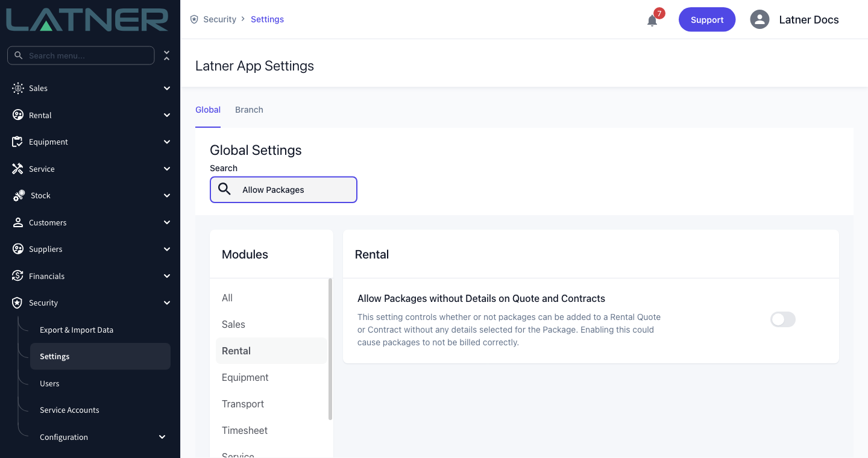The width and height of the screenshot is (868, 458).
Task: Click the Security shield icon in sidebar
Action: click(18, 303)
